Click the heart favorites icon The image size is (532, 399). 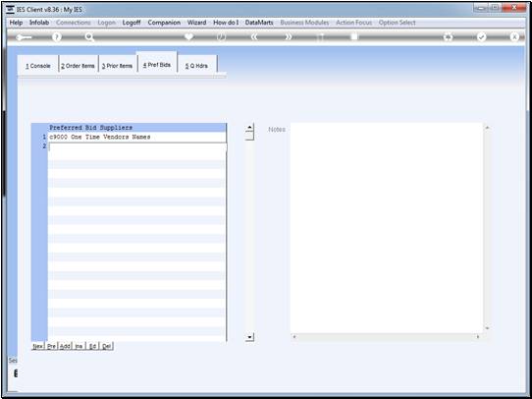(x=189, y=37)
